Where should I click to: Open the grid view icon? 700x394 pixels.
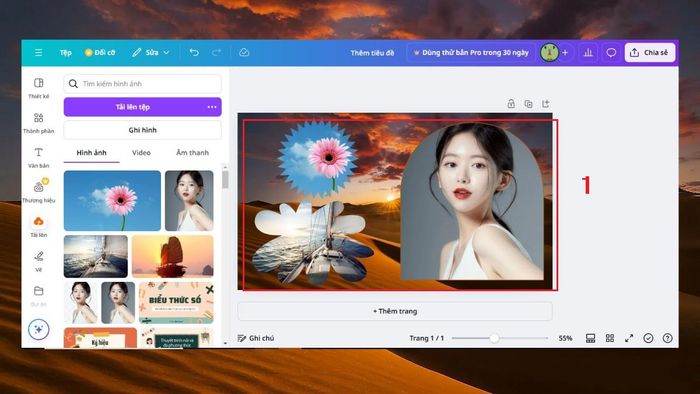(x=610, y=338)
